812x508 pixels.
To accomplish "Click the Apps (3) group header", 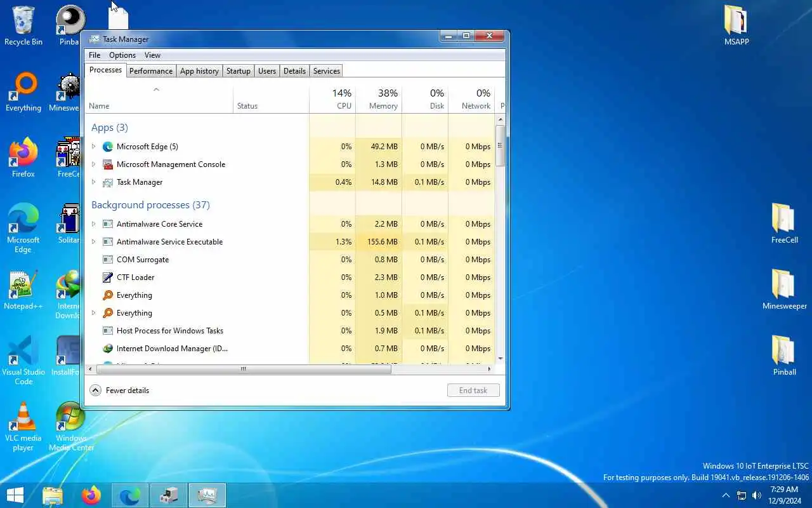I will point(110,128).
